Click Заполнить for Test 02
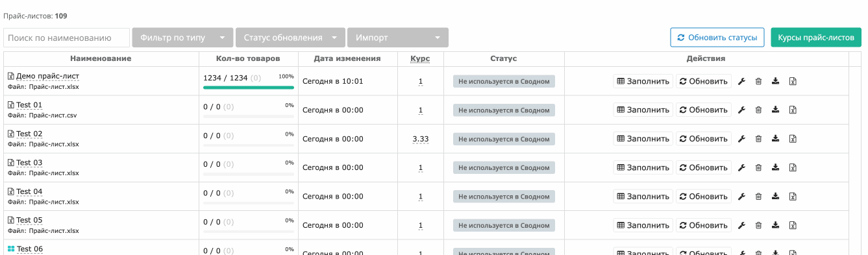 (643, 139)
